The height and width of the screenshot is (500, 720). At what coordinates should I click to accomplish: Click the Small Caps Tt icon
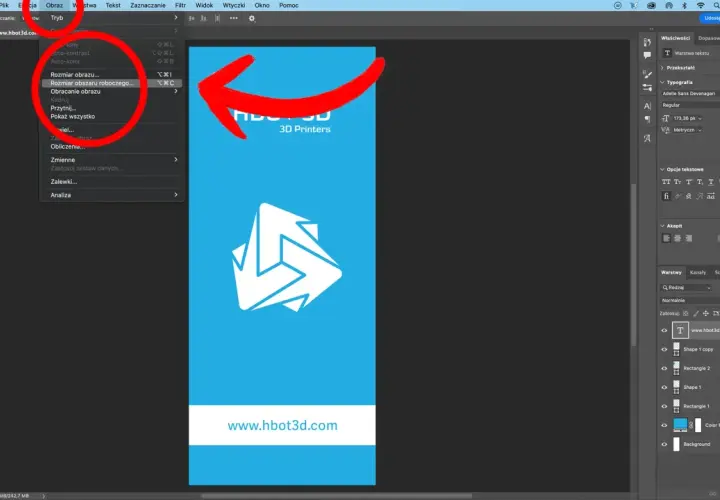click(678, 182)
